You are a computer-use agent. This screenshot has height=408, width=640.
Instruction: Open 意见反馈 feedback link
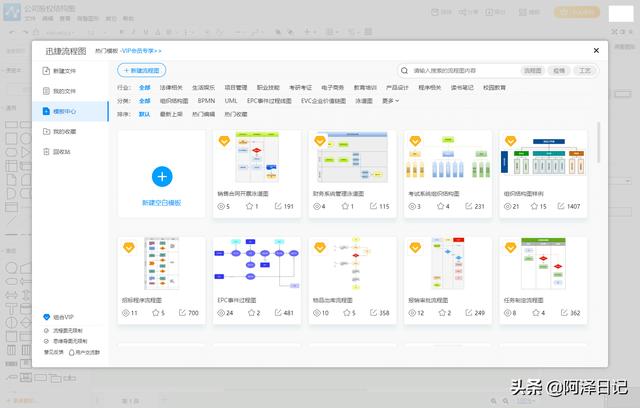click(x=54, y=352)
